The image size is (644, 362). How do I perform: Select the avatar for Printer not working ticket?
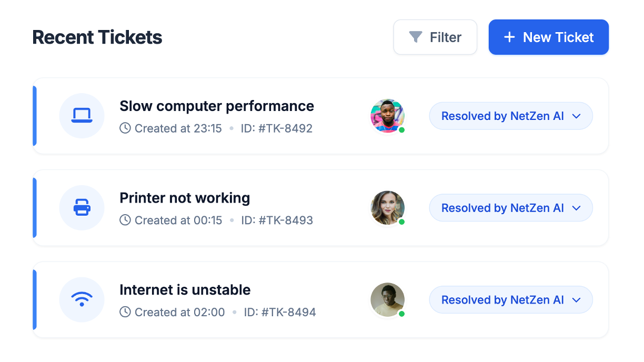(387, 207)
